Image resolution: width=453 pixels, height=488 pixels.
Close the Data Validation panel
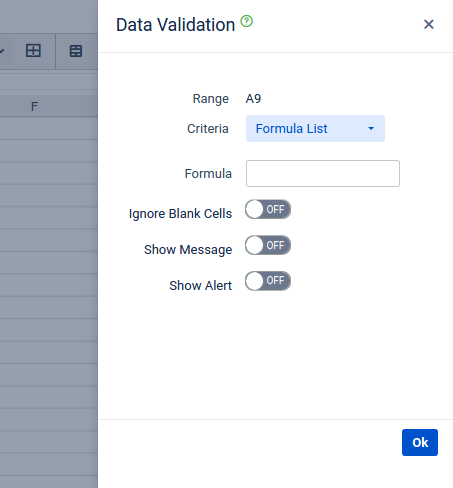click(429, 24)
